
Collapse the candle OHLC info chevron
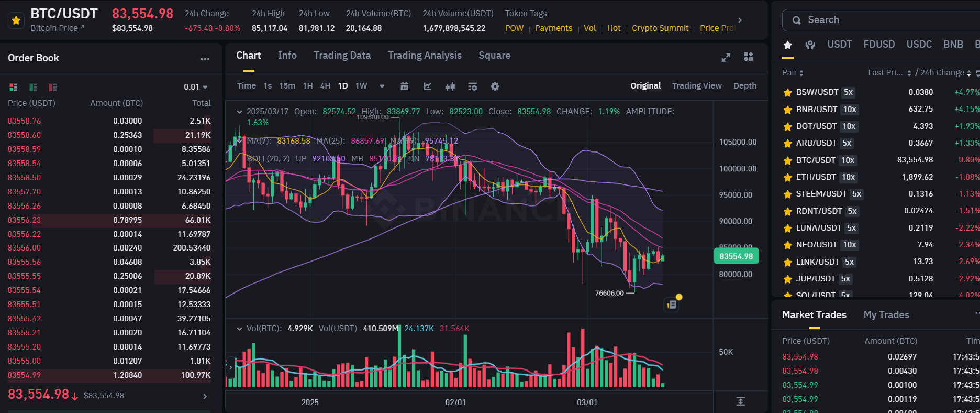[240, 112]
